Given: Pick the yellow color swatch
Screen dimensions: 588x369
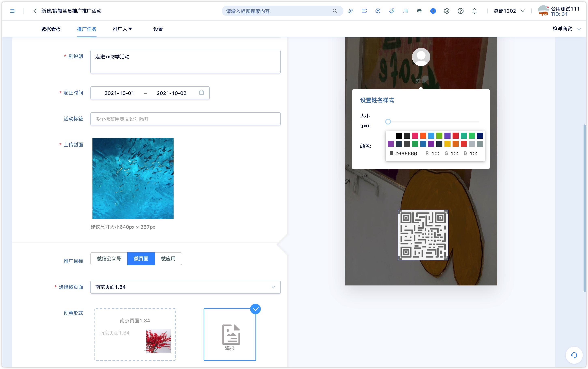Looking at the screenshot, I should click(x=447, y=144).
